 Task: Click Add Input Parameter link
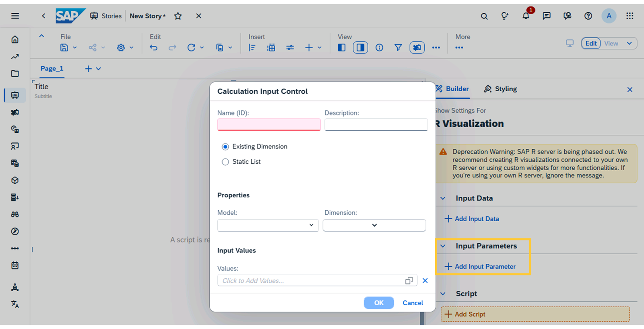(x=480, y=267)
